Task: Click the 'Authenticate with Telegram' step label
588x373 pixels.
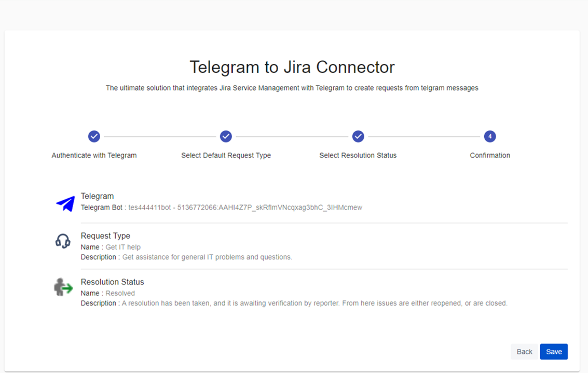Action: tap(94, 155)
